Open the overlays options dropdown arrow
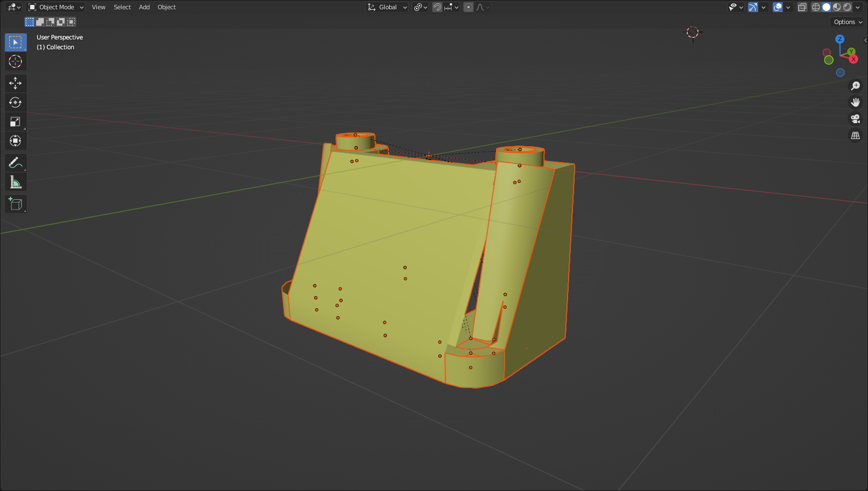 [788, 7]
